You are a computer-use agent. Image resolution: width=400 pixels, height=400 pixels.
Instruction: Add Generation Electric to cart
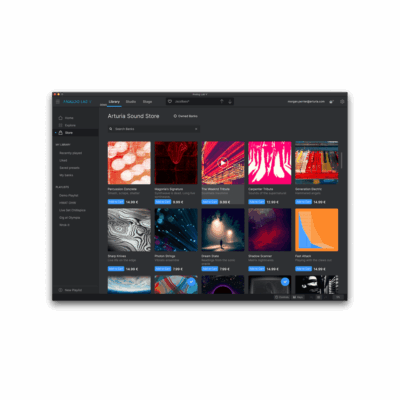[303, 202]
